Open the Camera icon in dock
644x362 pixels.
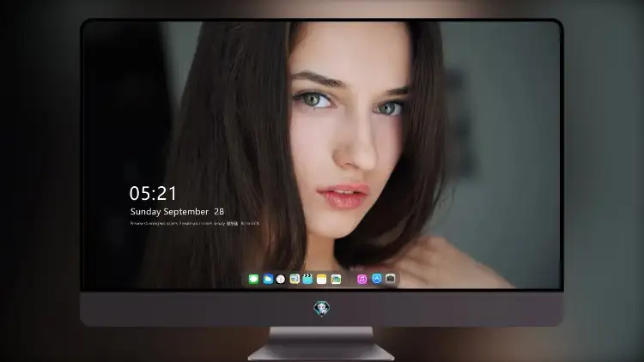390,279
